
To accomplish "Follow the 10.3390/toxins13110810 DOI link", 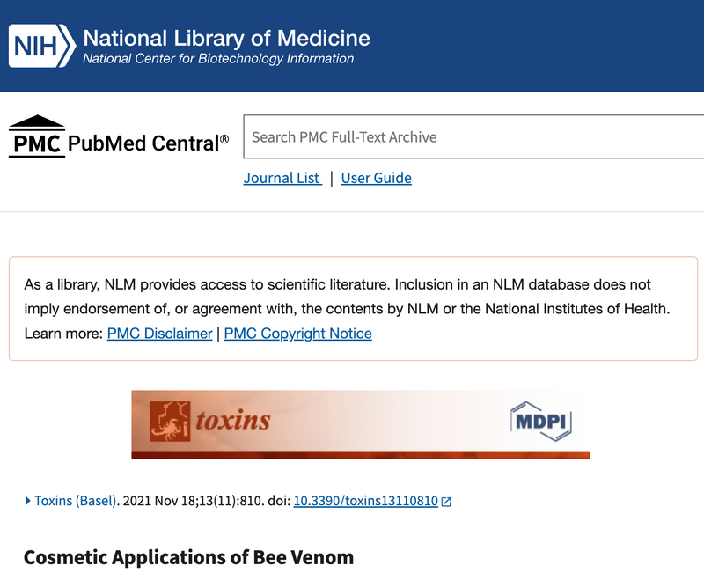I will [365, 501].
